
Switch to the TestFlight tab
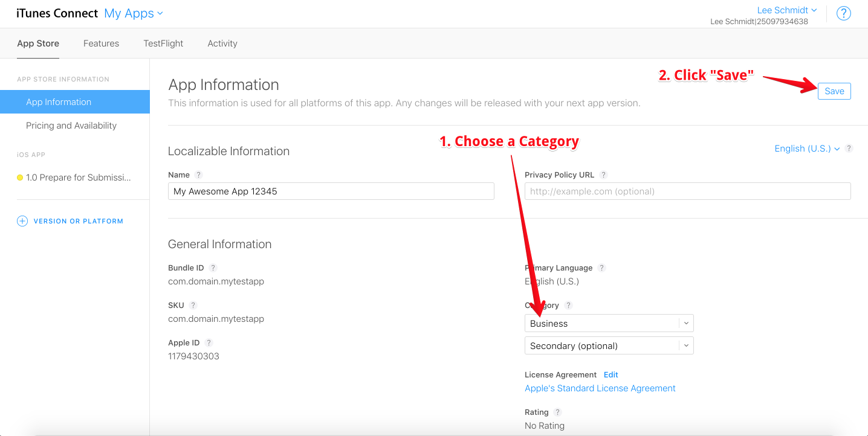tap(163, 43)
